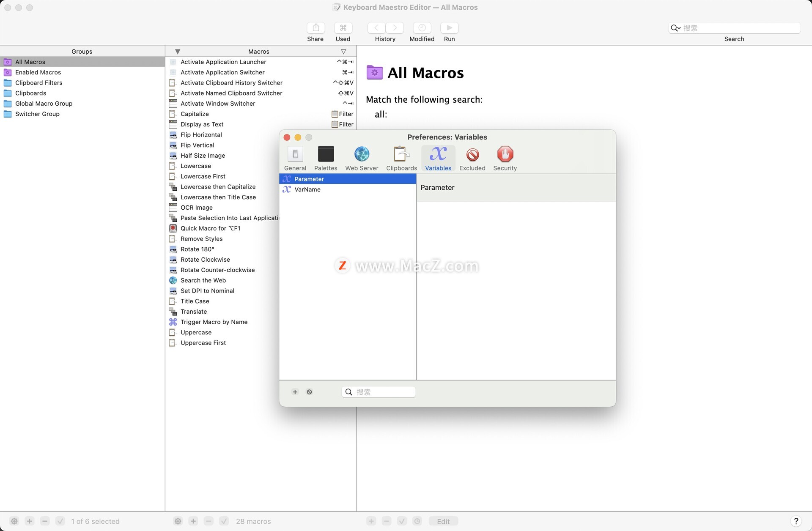Screen dimensions: 812x531
Task: Close the Preferences window with red button
Action: [287, 137]
